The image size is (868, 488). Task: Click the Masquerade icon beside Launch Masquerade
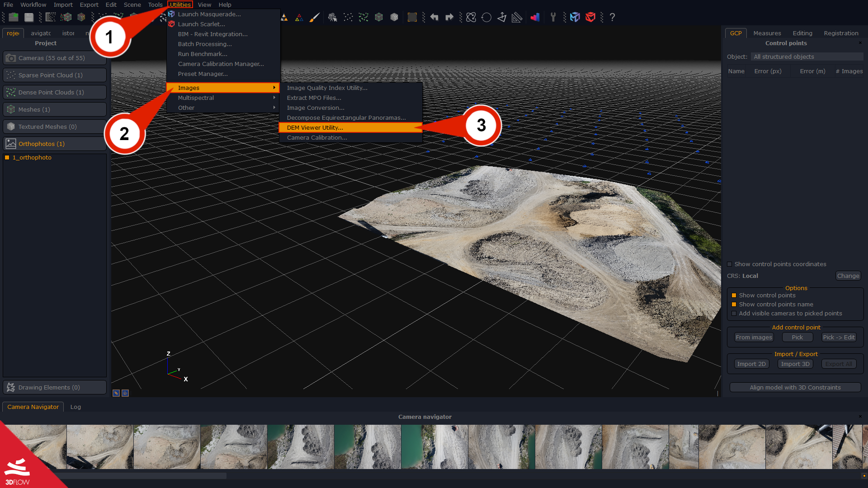pos(171,14)
